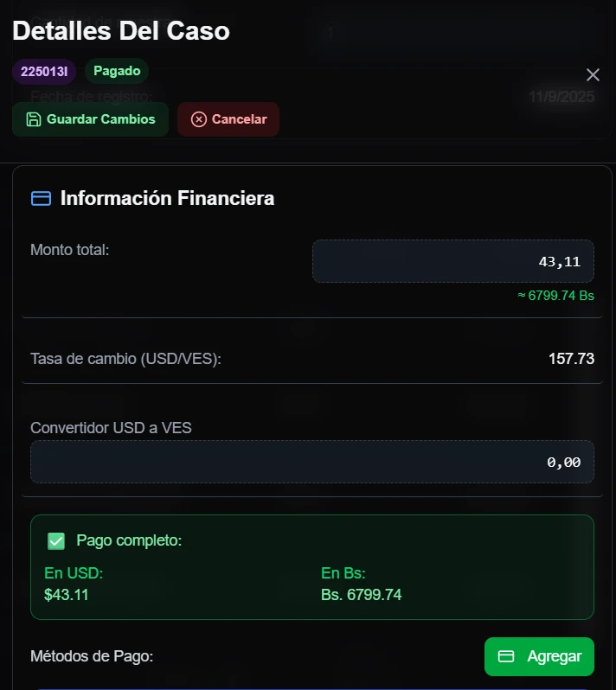Close the Detalles Del Caso panel
616x690 pixels.
point(593,74)
